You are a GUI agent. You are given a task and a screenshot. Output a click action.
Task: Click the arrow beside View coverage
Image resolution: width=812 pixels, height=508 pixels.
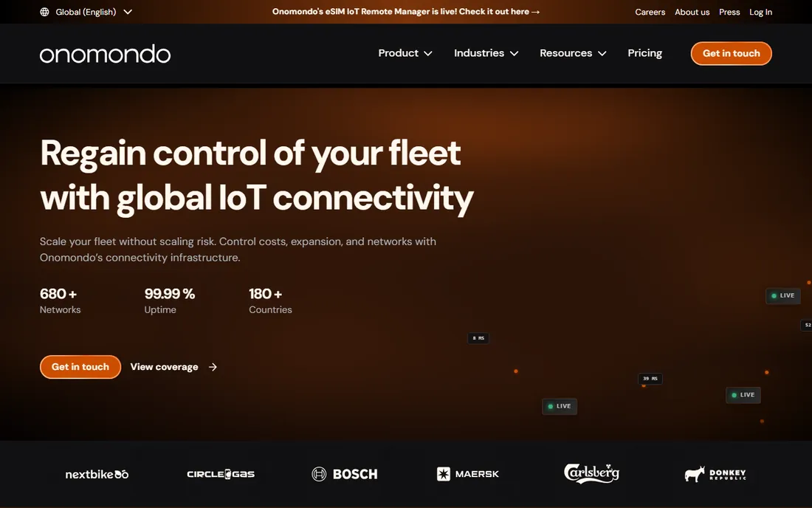[x=213, y=367]
